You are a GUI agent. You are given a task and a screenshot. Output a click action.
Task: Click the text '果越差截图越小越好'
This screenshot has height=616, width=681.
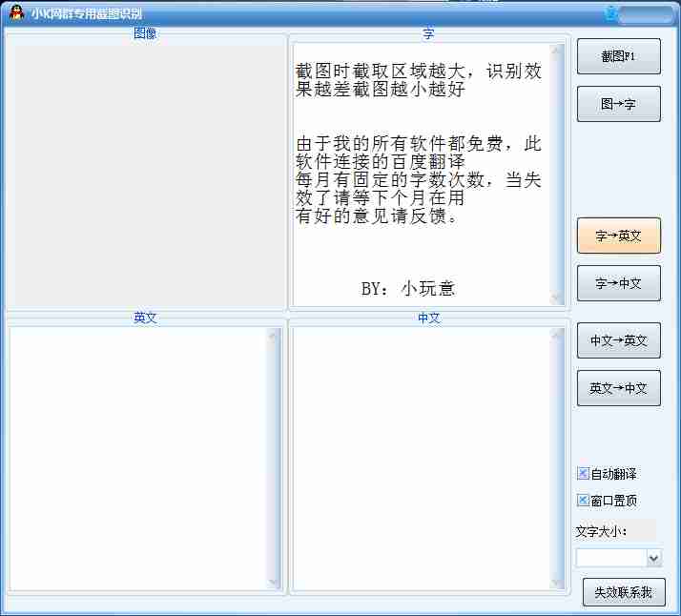pos(380,89)
